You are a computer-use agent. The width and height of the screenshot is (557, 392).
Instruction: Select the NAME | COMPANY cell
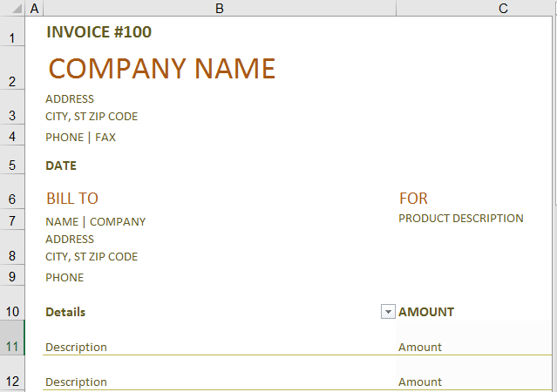point(96,221)
